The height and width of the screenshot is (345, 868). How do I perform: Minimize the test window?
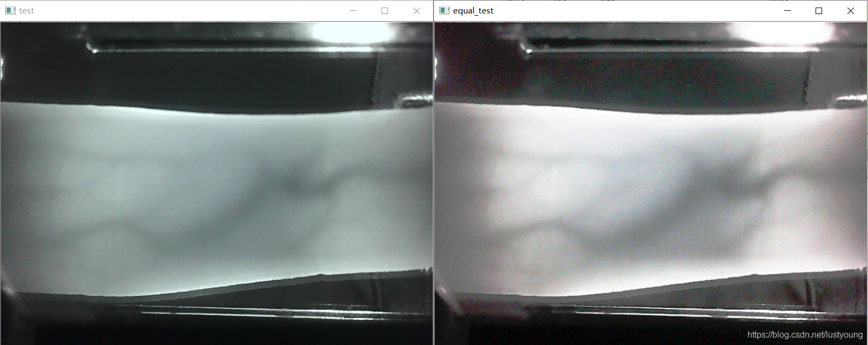coord(353,11)
